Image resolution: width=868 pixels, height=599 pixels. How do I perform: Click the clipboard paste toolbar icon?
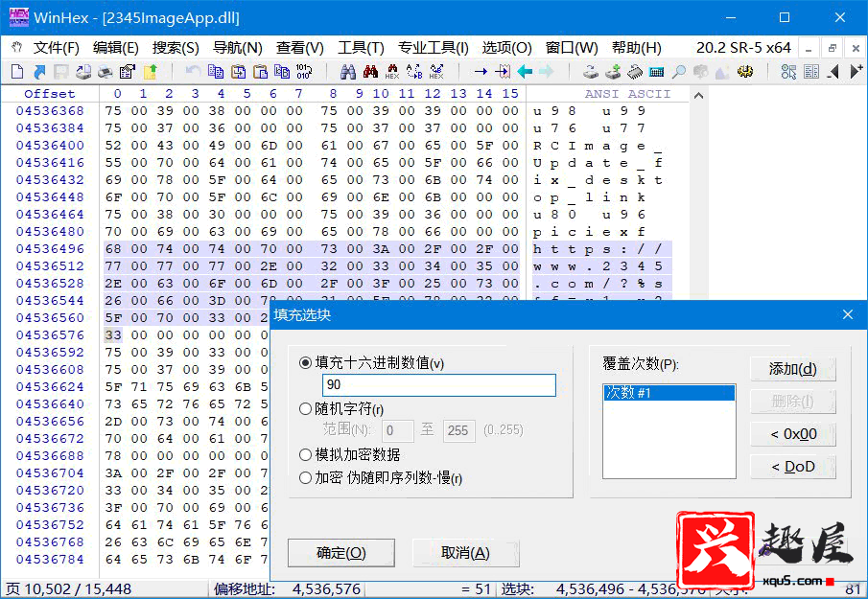[x=260, y=71]
